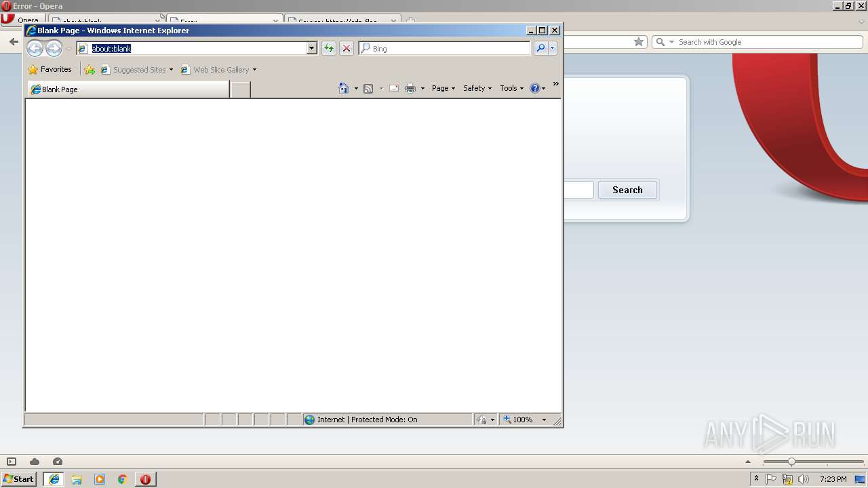Expand the Web Slice Gallery dropdown arrow
868x488 pixels.
[254, 70]
